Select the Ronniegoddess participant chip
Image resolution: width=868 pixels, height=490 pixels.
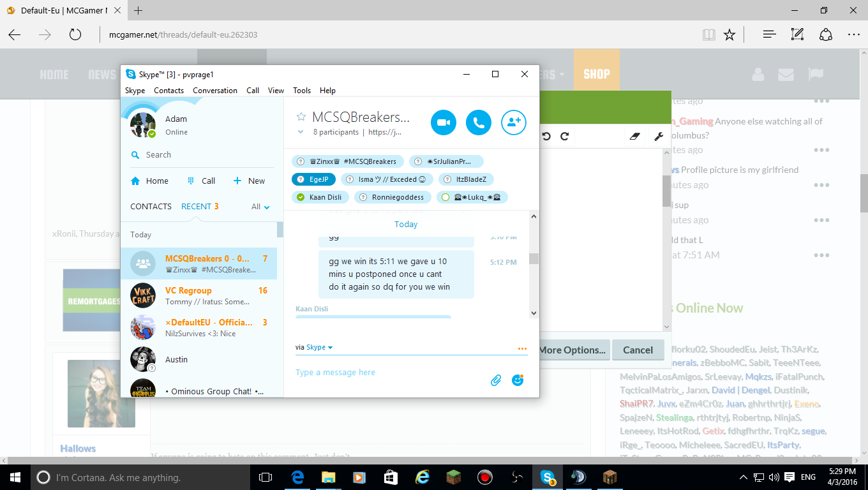(x=393, y=197)
